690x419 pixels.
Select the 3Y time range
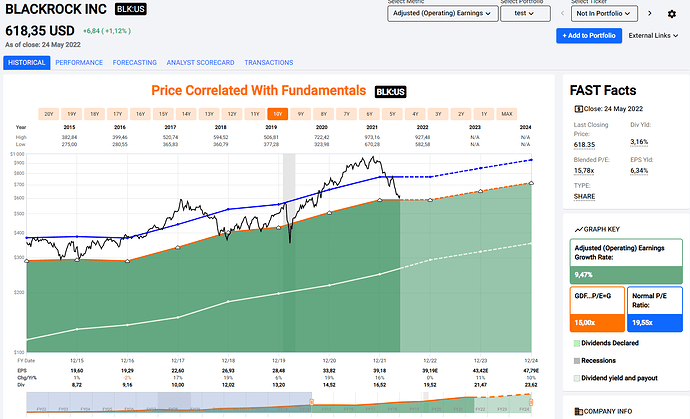click(x=438, y=114)
